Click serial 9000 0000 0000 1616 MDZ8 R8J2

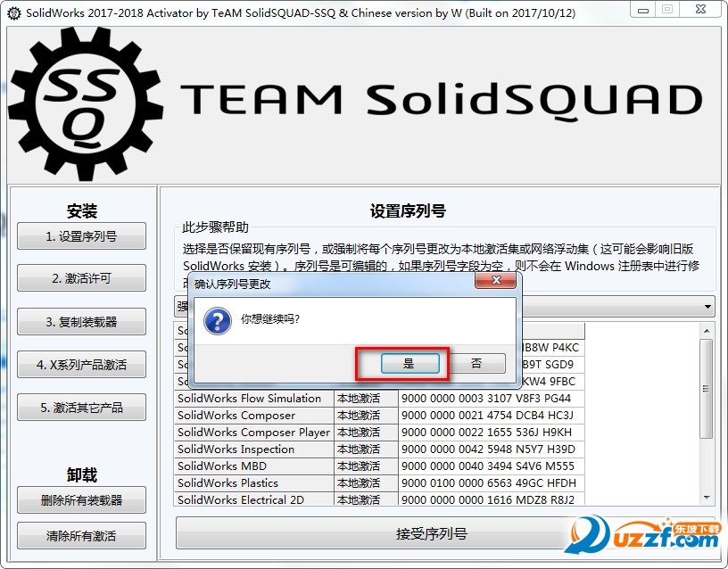[492, 499]
